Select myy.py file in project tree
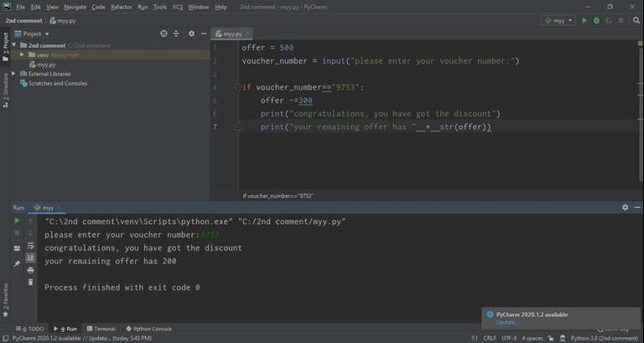 [x=45, y=65]
